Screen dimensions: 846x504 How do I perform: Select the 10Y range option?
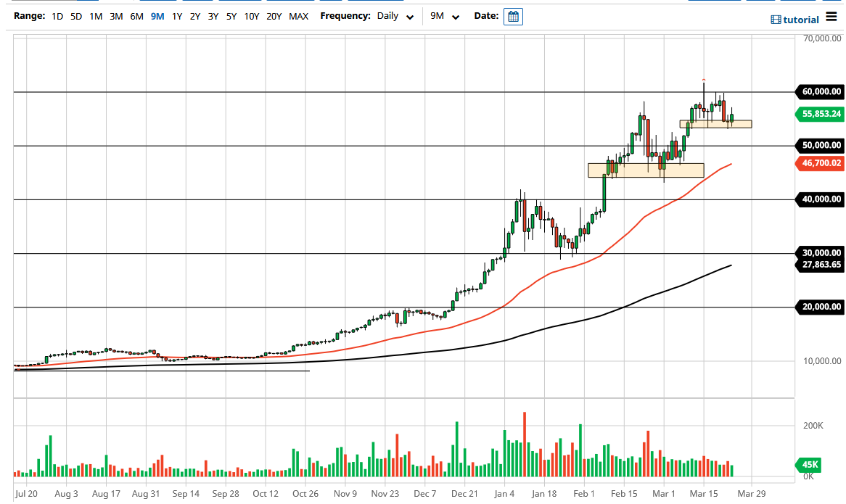[252, 16]
